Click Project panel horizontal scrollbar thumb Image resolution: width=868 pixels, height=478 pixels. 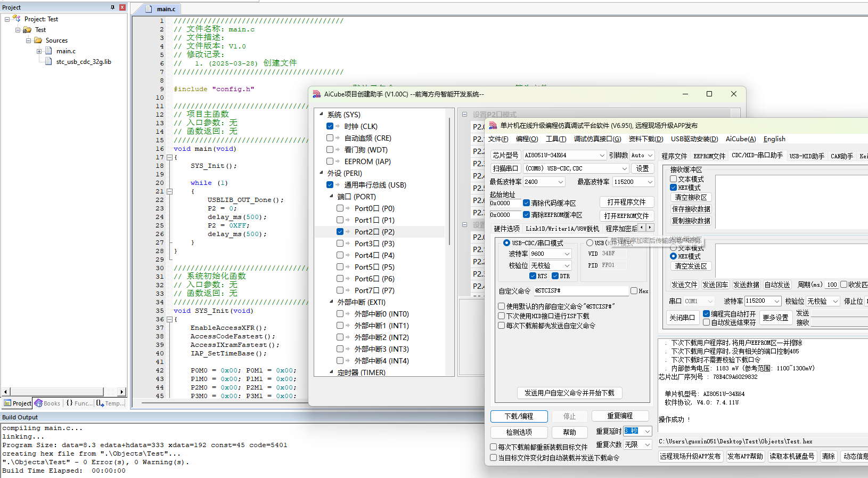[x=56, y=392]
